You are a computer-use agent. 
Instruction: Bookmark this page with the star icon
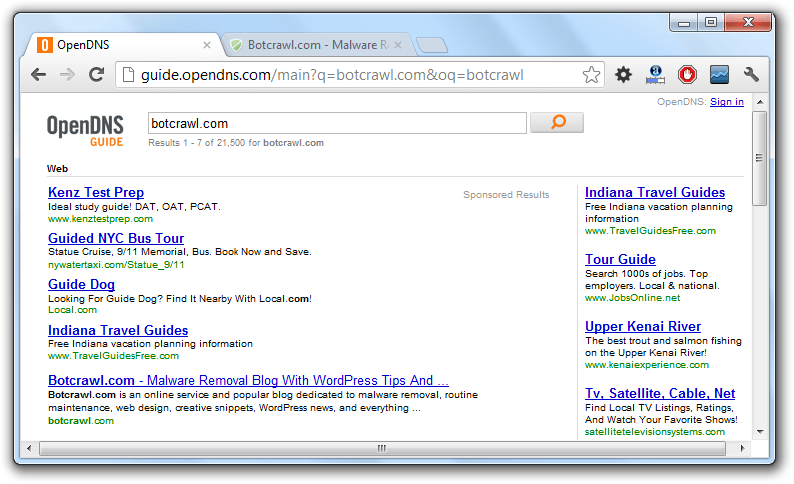(x=591, y=75)
